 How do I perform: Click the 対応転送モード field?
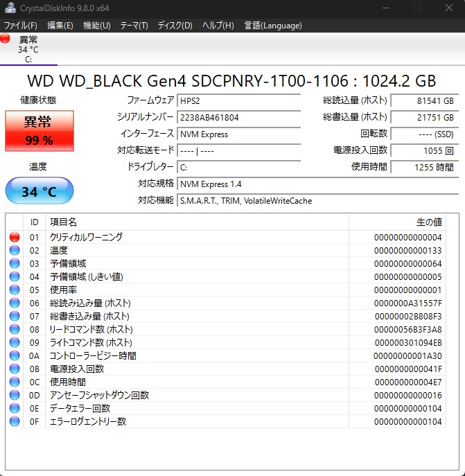(x=238, y=150)
